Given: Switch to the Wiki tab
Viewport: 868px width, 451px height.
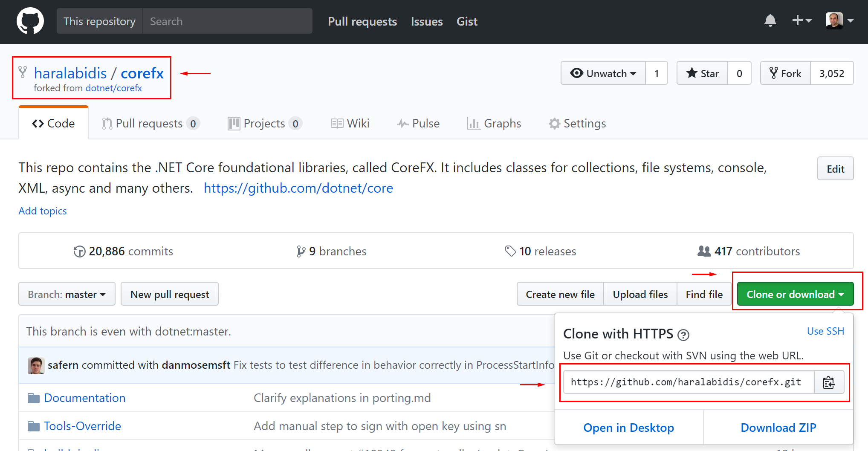Looking at the screenshot, I should click(350, 124).
